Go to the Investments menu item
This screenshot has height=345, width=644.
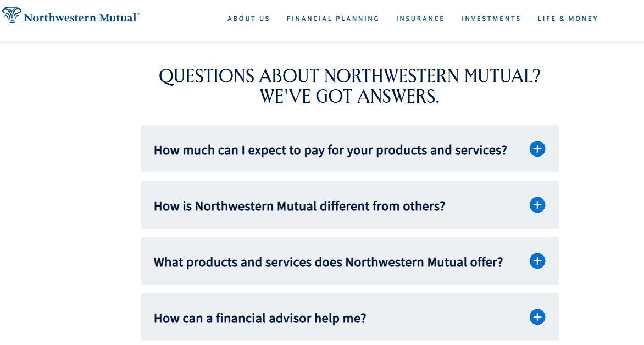tap(491, 19)
